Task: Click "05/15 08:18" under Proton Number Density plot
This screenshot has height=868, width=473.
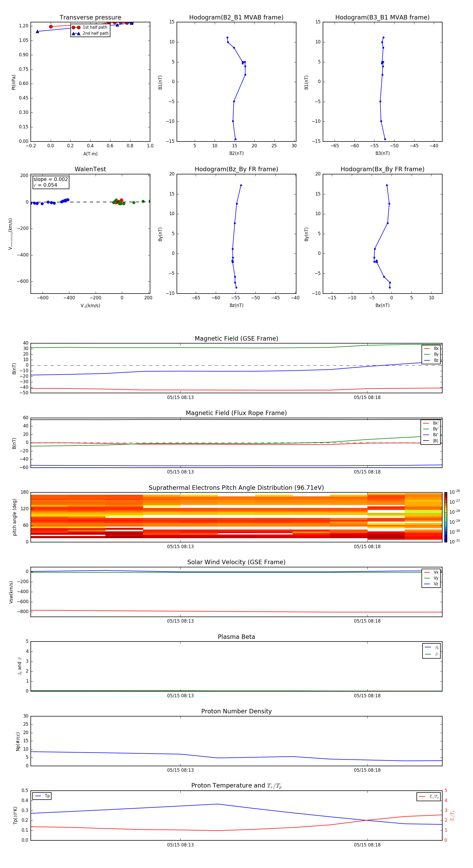Action: point(367,770)
